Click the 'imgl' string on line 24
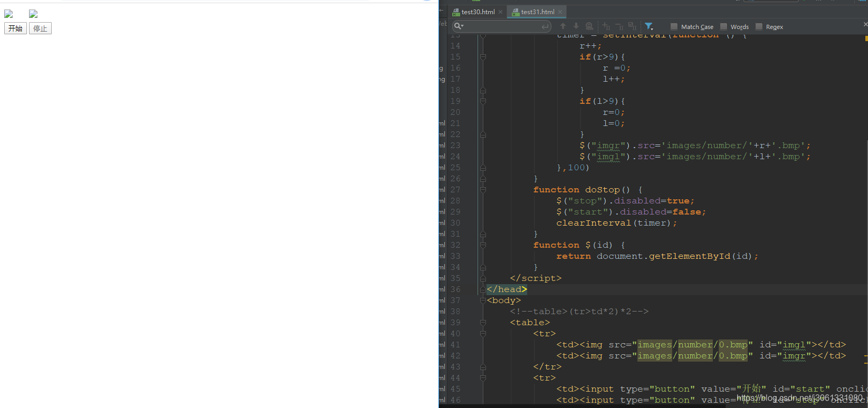This screenshot has width=868, height=408. point(608,157)
